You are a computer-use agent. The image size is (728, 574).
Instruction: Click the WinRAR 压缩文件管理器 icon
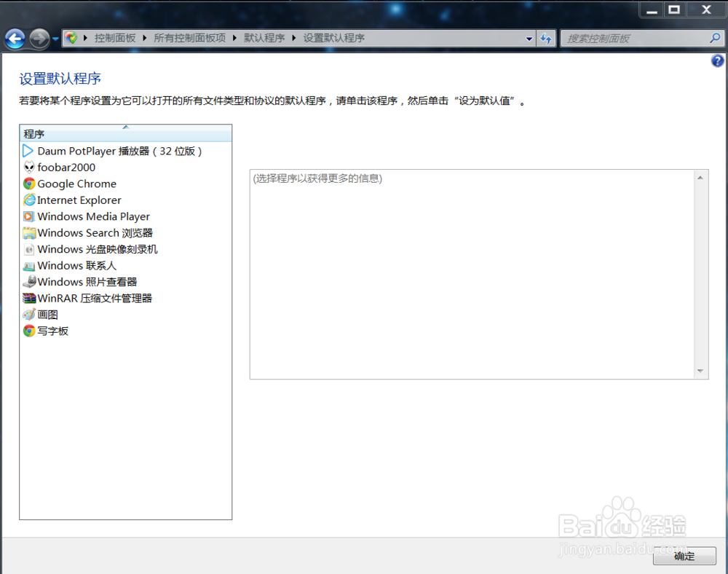click(x=29, y=298)
